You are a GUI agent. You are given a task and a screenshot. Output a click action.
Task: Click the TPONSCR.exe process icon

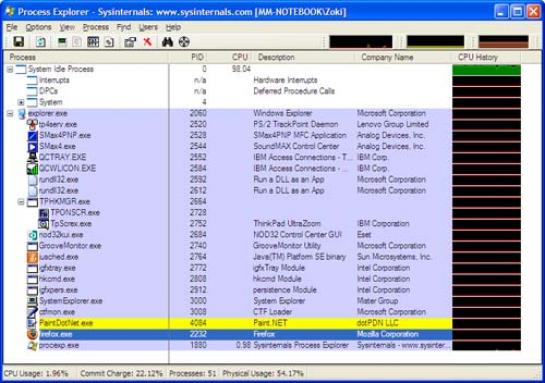click(x=43, y=213)
